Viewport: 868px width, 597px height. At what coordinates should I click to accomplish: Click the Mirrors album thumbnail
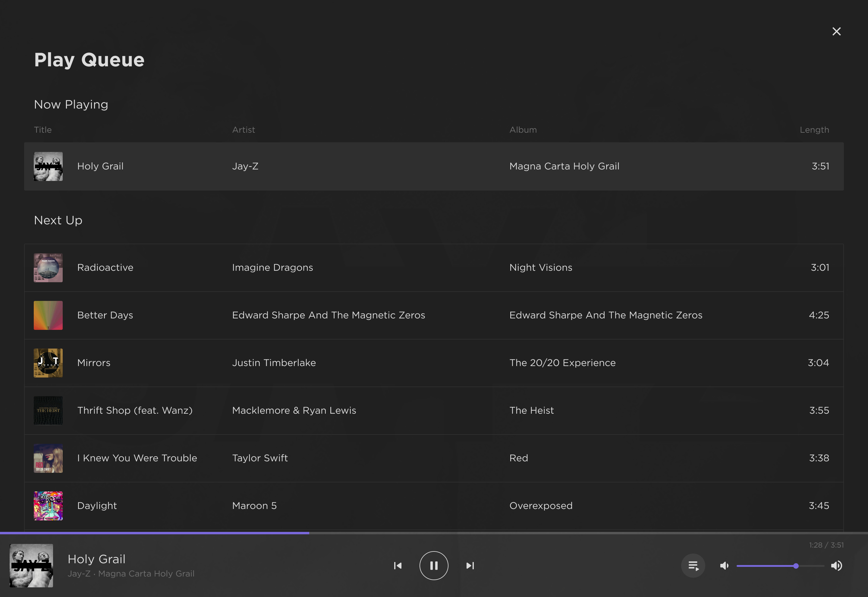point(48,363)
